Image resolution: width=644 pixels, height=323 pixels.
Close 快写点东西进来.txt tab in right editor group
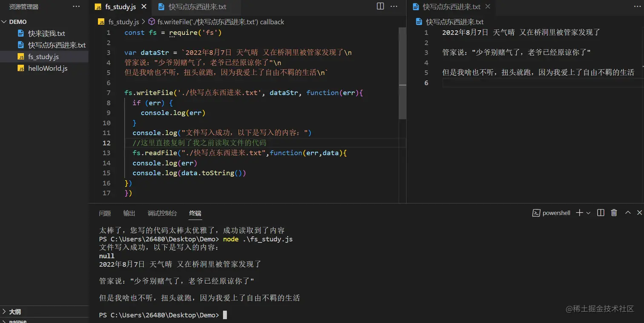click(488, 6)
